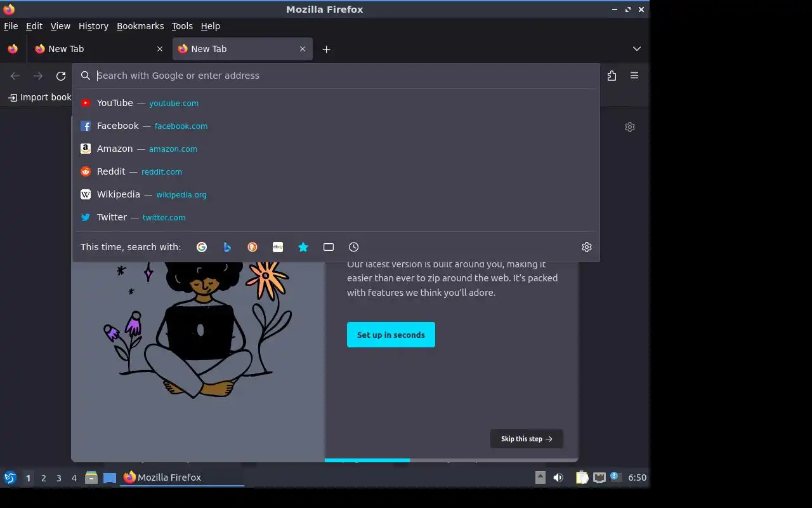This screenshot has height=508, width=812.
Task: Click Mozilla Firefox taskbar entry
Action: (x=183, y=478)
